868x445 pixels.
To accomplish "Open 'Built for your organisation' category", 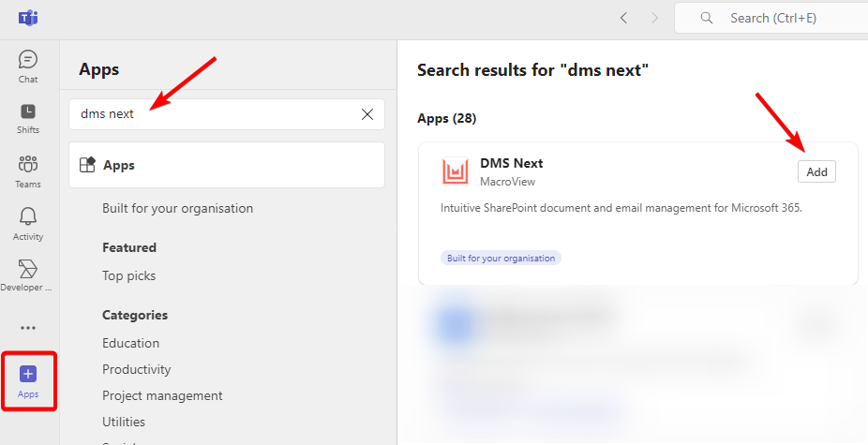I will (x=178, y=208).
